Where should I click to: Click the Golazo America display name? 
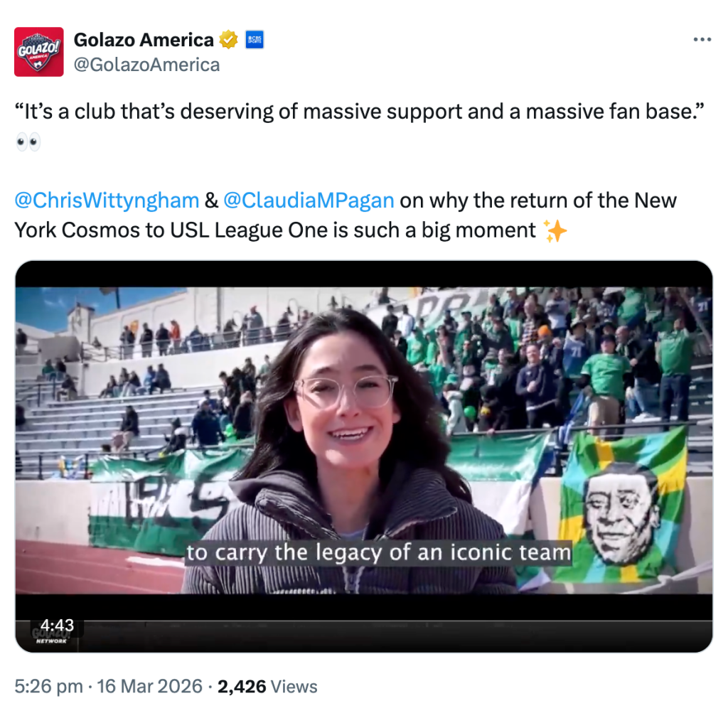coord(144,40)
